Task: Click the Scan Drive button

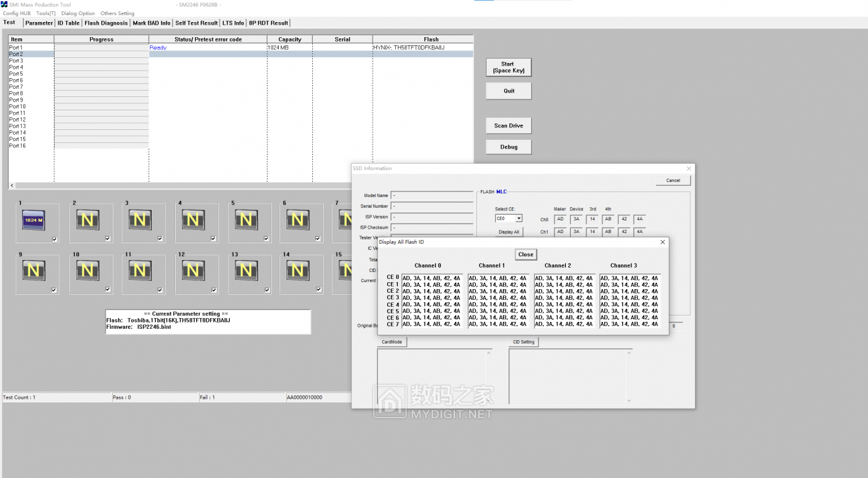Action: tap(509, 125)
